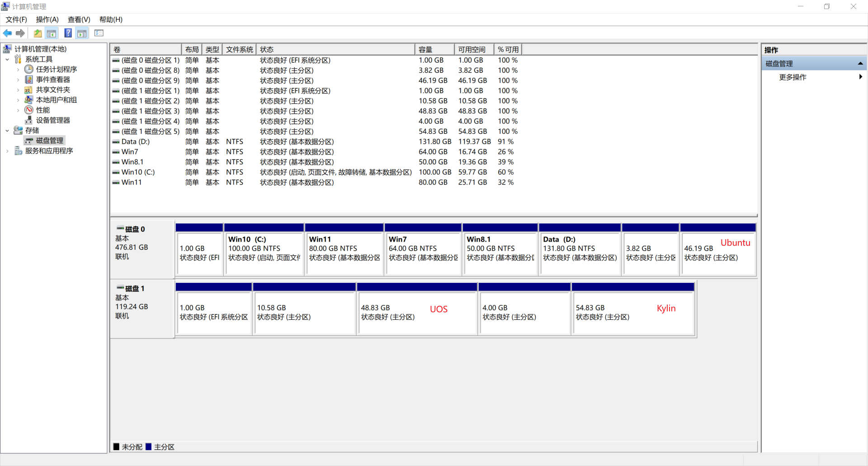Open the File (文件) menu

coord(16,19)
